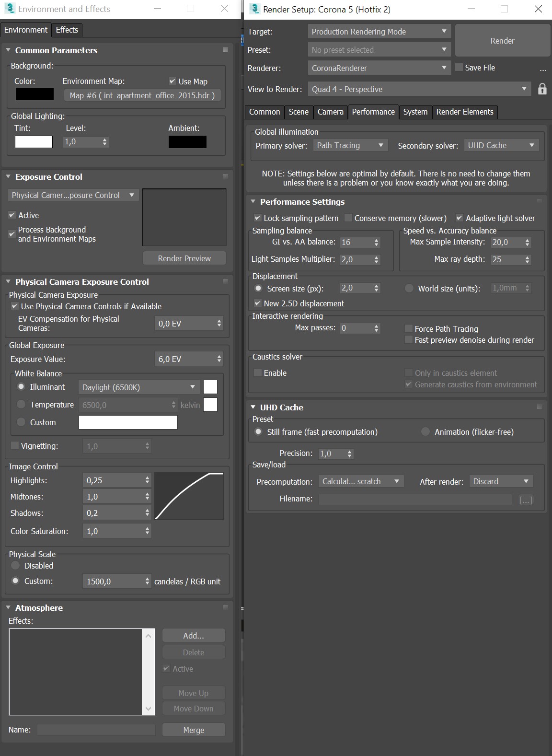Click the Highlights value field
This screenshot has height=756, width=552.
click(x=117, y=480)
